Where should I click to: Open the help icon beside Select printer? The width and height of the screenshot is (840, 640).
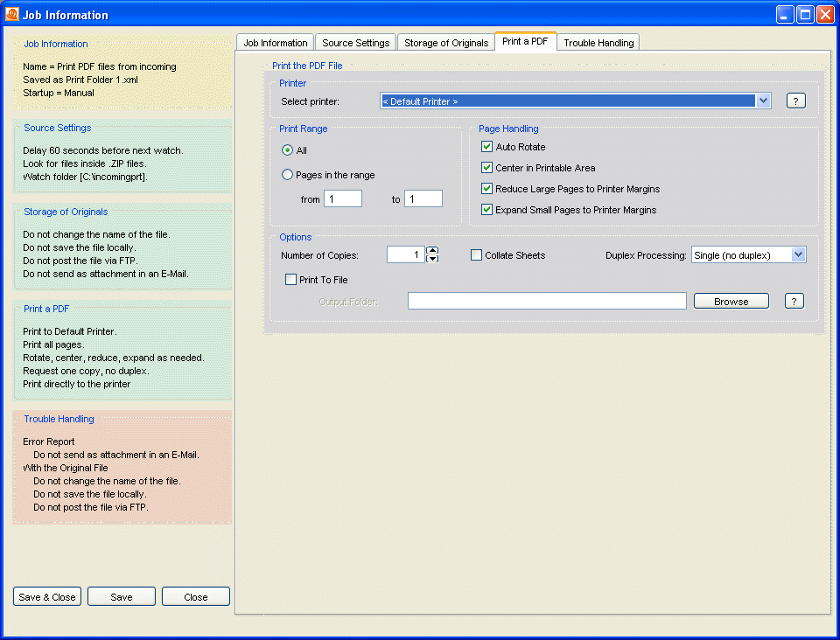point(794,100)
